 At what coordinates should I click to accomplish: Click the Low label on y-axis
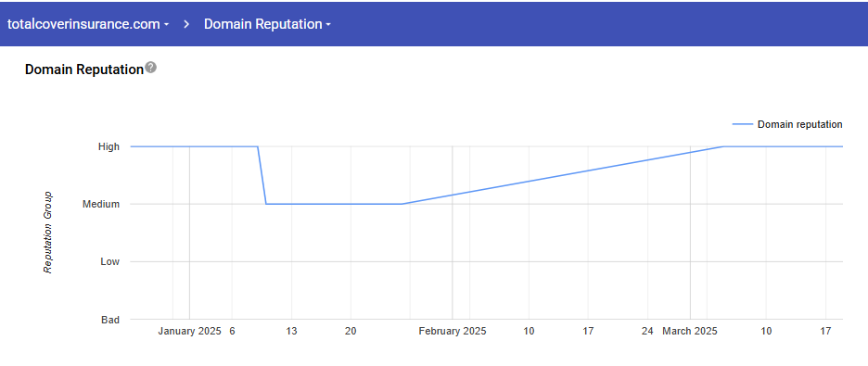(x=109, y=261)
